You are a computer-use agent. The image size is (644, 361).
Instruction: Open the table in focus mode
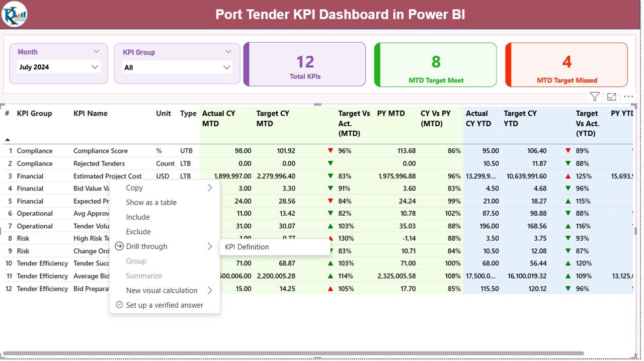[611, 97]
